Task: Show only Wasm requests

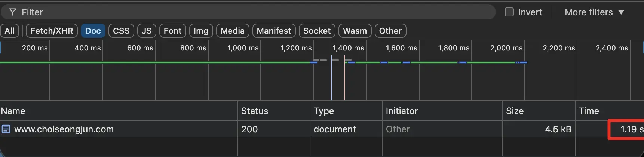Action: tap(355, 31)
